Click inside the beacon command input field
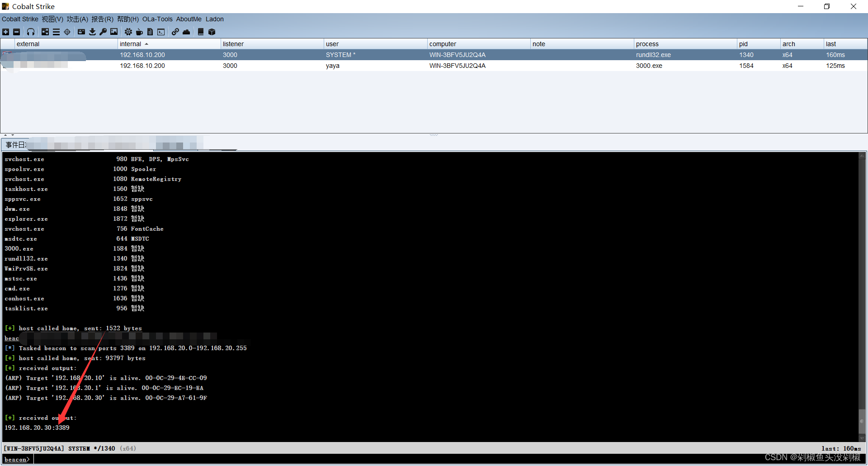The height and width of the screenshot is (466, 868). (x=448, y=459)
